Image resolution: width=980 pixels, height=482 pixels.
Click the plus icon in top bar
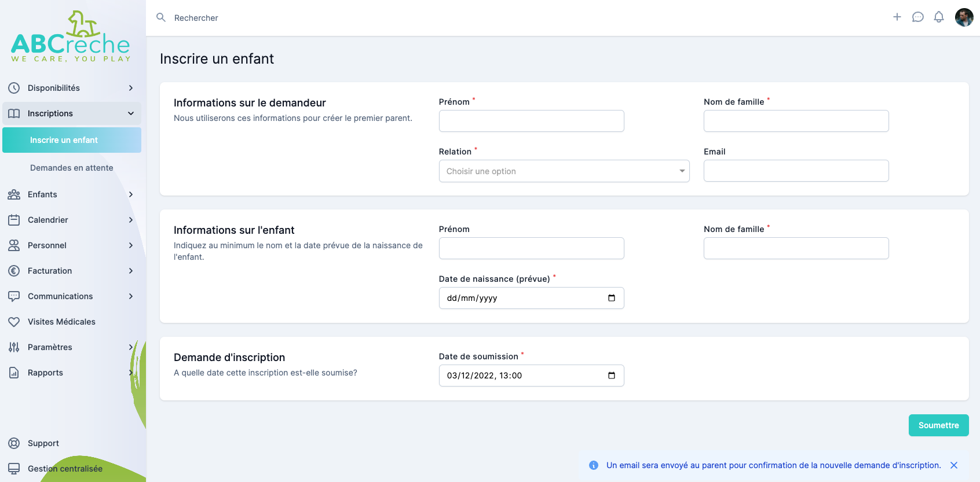(x=897, y=17)
